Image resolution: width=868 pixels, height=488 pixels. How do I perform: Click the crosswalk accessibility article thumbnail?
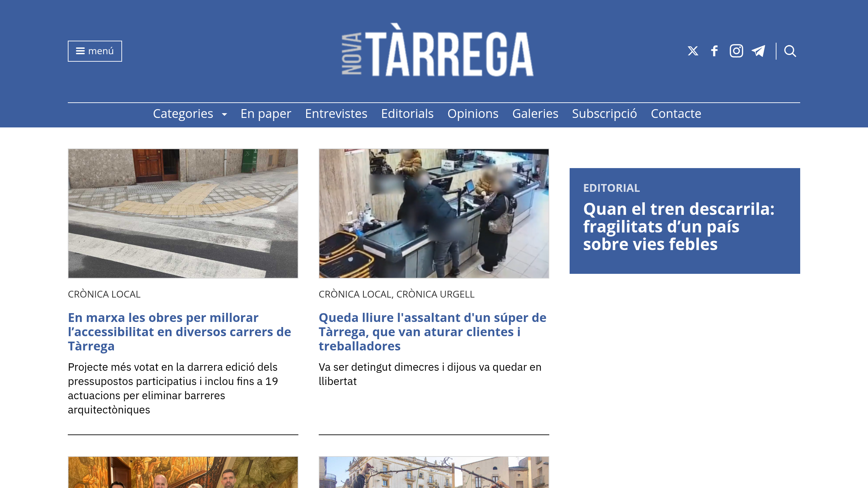(183, 213)
